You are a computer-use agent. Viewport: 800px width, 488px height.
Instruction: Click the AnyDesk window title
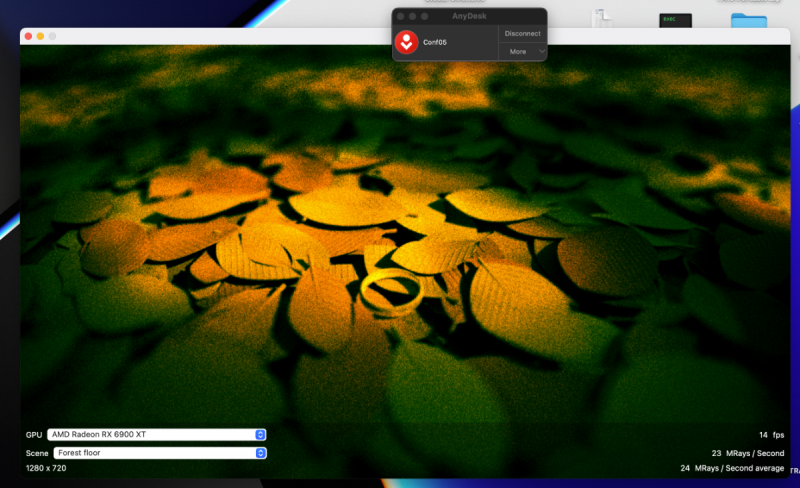coord(469,16)
